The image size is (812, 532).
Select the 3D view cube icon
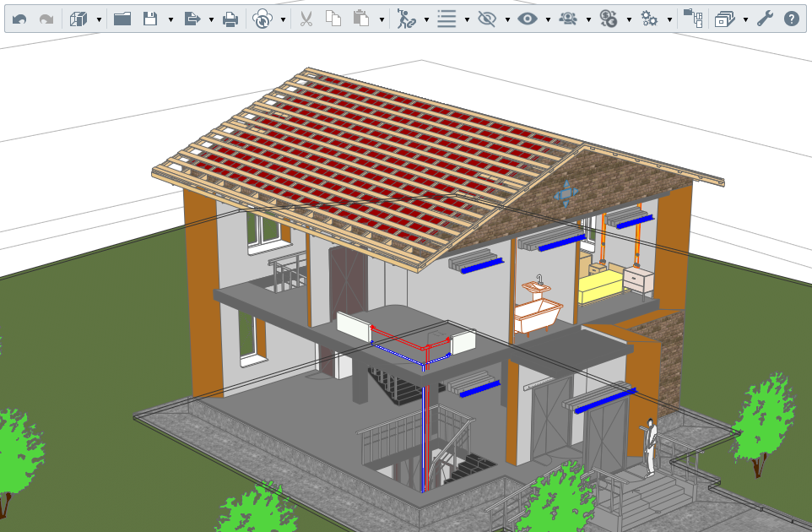(78, 19)
